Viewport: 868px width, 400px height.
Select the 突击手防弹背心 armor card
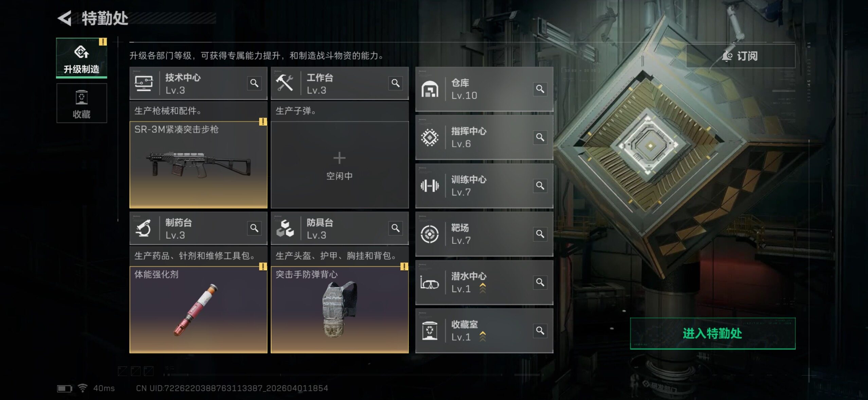(x=340, y=310)
